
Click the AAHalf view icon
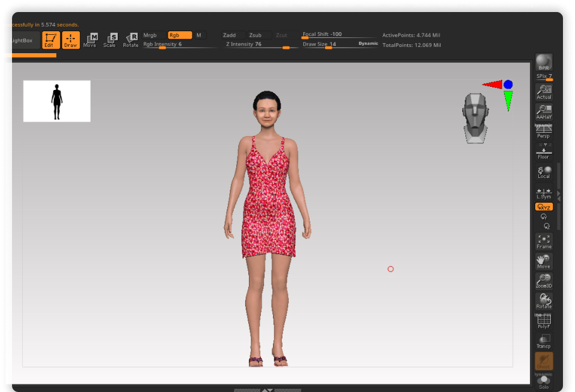544,112
